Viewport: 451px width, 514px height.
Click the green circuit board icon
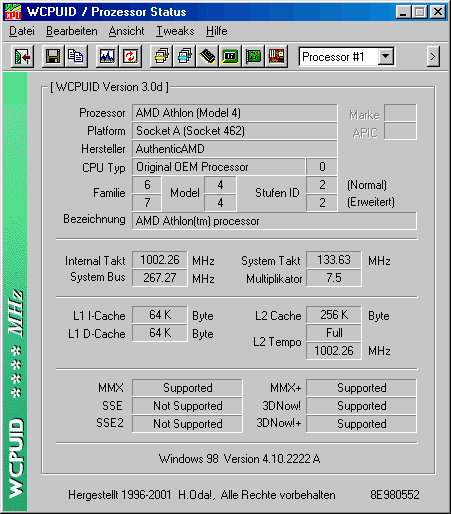tap(253, 57)
